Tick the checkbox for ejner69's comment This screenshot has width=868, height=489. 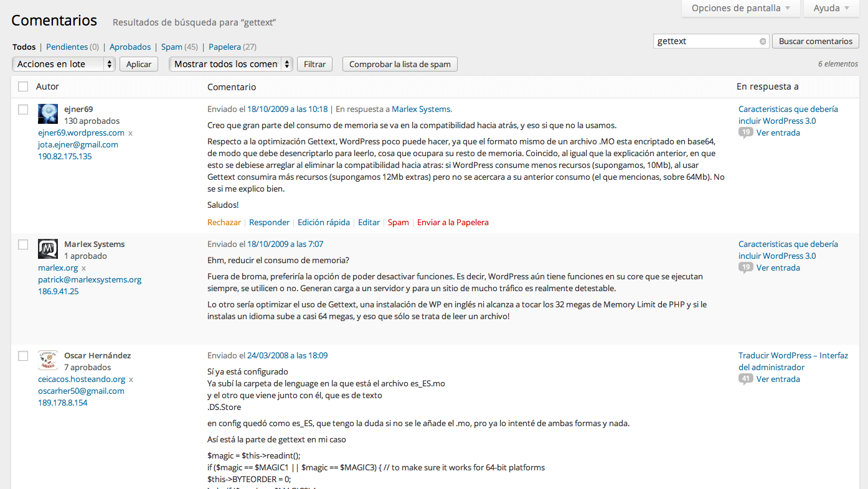point(23,109)
